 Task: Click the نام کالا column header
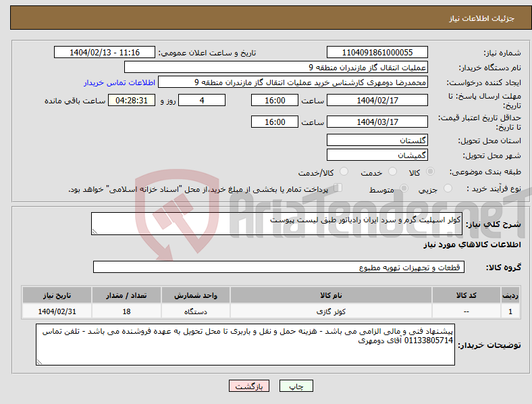click(331, 295)
